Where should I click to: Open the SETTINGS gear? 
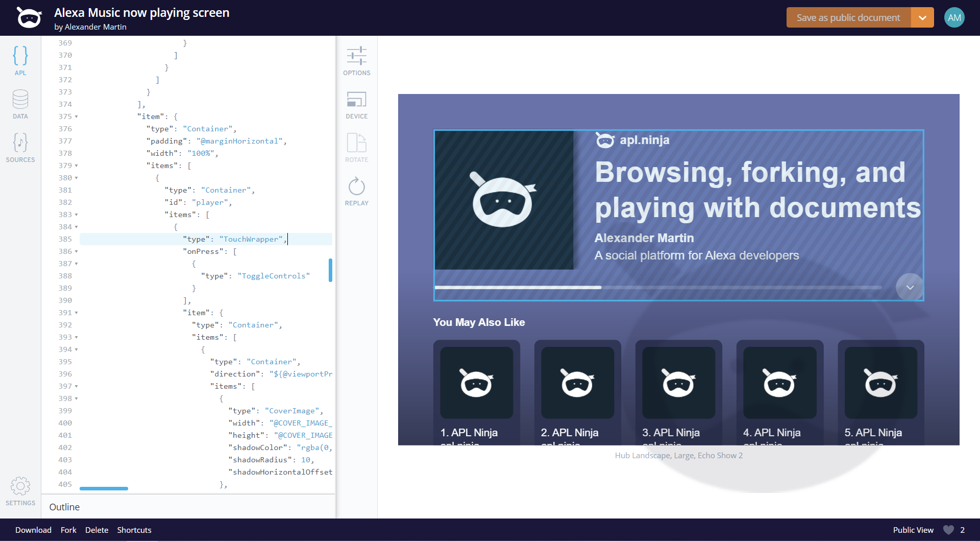[x=20, y=491]
